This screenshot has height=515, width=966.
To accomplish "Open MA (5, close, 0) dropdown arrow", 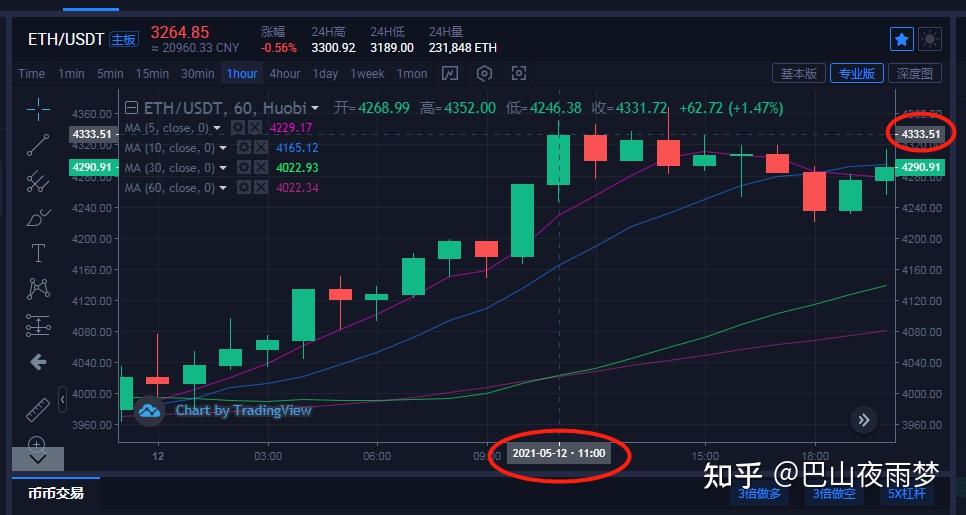I will click(x=217, y=128).
